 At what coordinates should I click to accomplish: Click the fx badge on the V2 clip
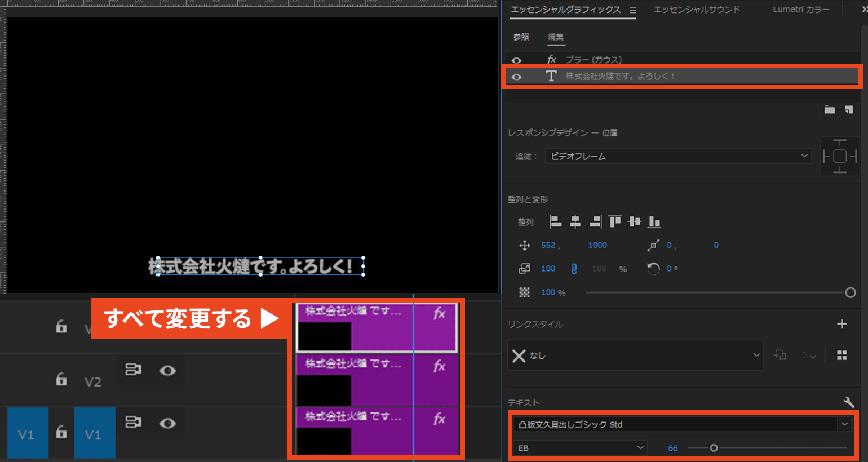[440, 366]
